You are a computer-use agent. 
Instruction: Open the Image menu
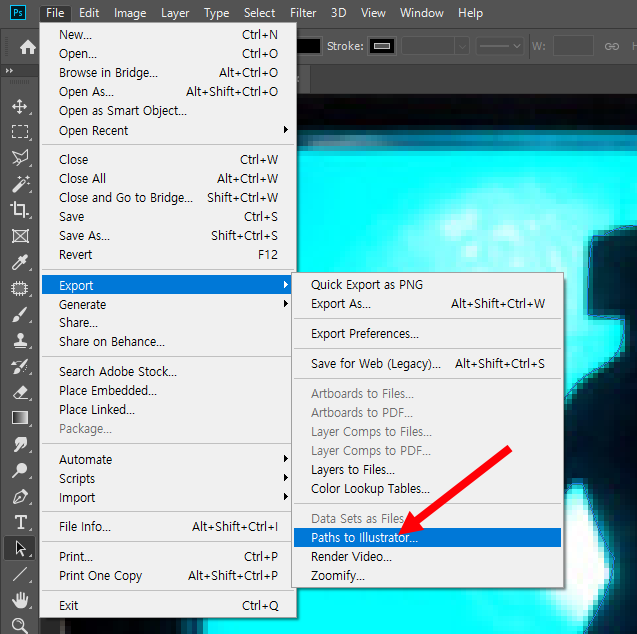point(130,13)
